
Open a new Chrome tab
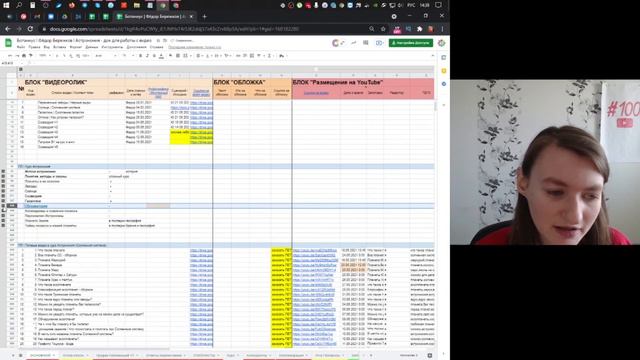[x=204, y=16]
